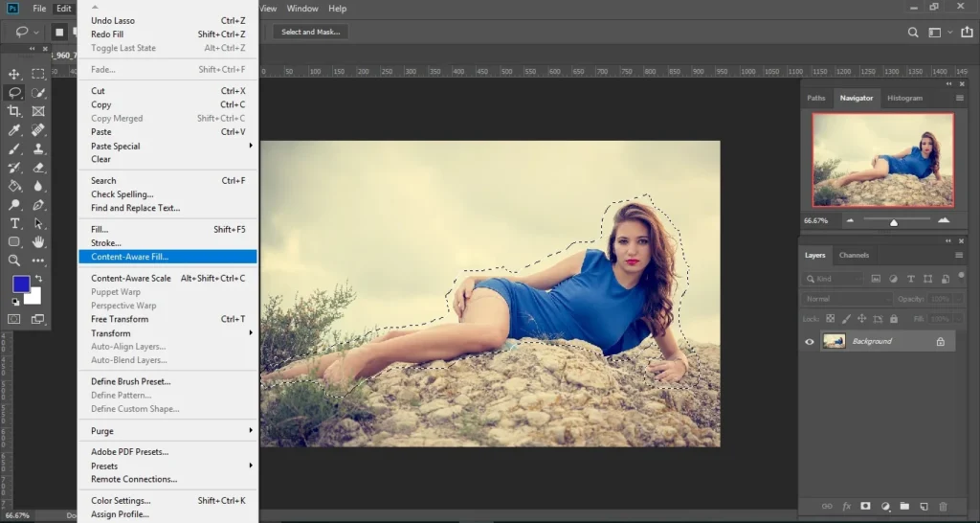Image resolution: width=980 pixels, height=523 pixels.
Task: Click the Share image button
Action: (967, 33)
